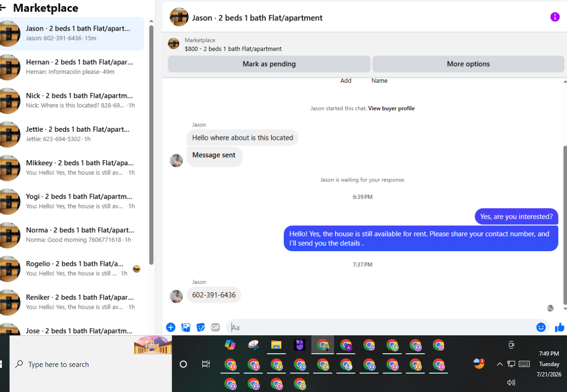Click the conversation list scrollbar thumb
The image size is (567, 392).
tap(151, 145)
